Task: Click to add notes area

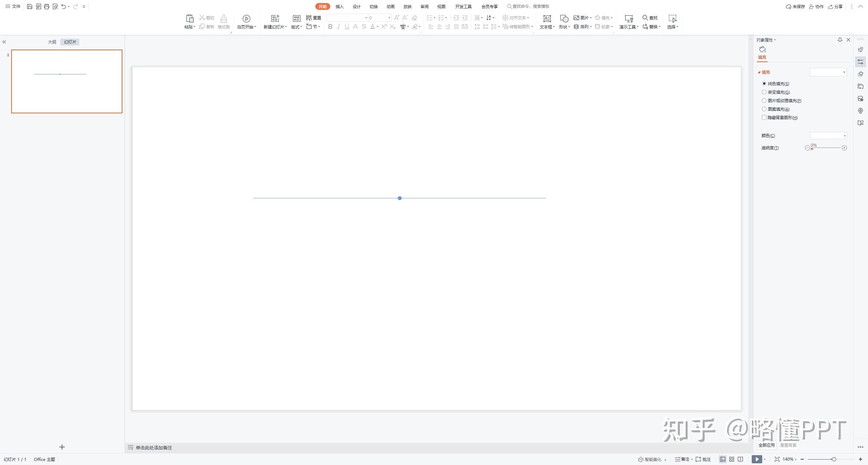Action: coord(154,448)
